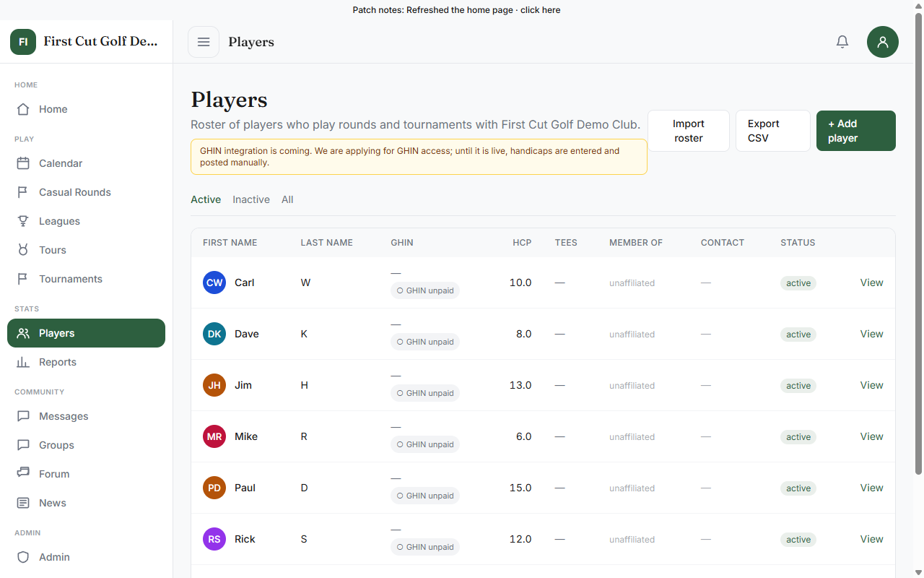Open the hamburger menu toggle
The image size is (924, 578).
(x=204, y=42)
